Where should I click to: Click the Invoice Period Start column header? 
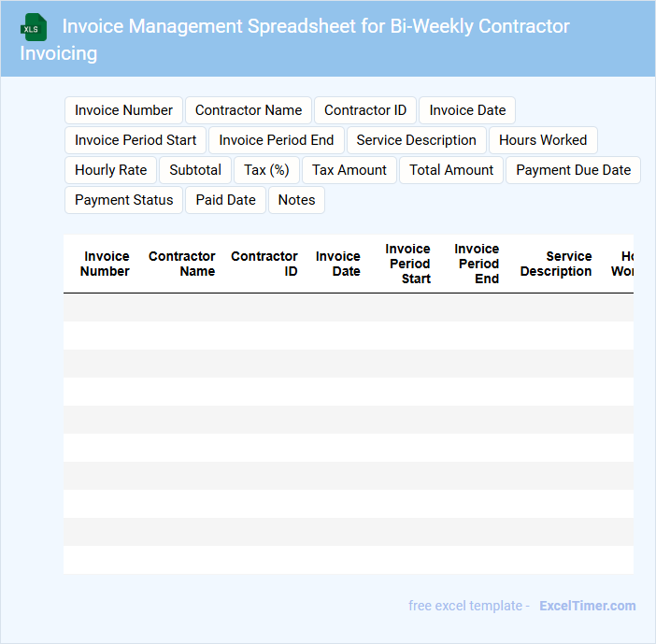(x=408, y=264)
